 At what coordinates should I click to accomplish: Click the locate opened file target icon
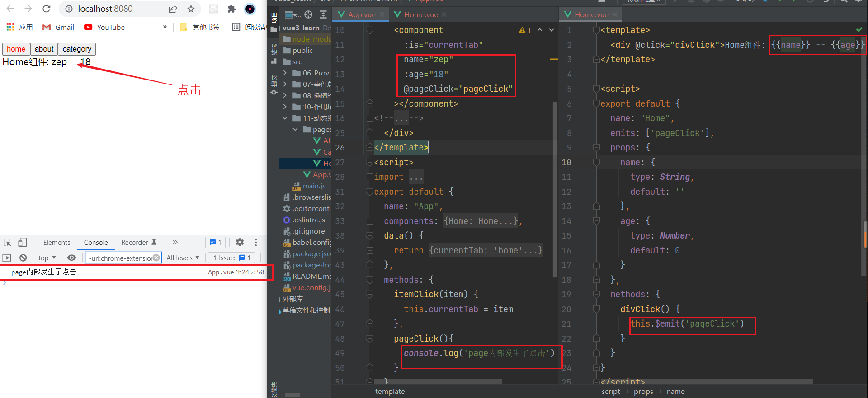click(308, 14)
